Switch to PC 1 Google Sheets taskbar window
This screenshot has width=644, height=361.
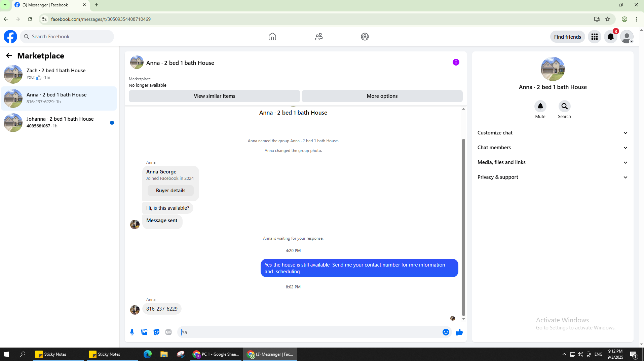(x=216, y=354)
